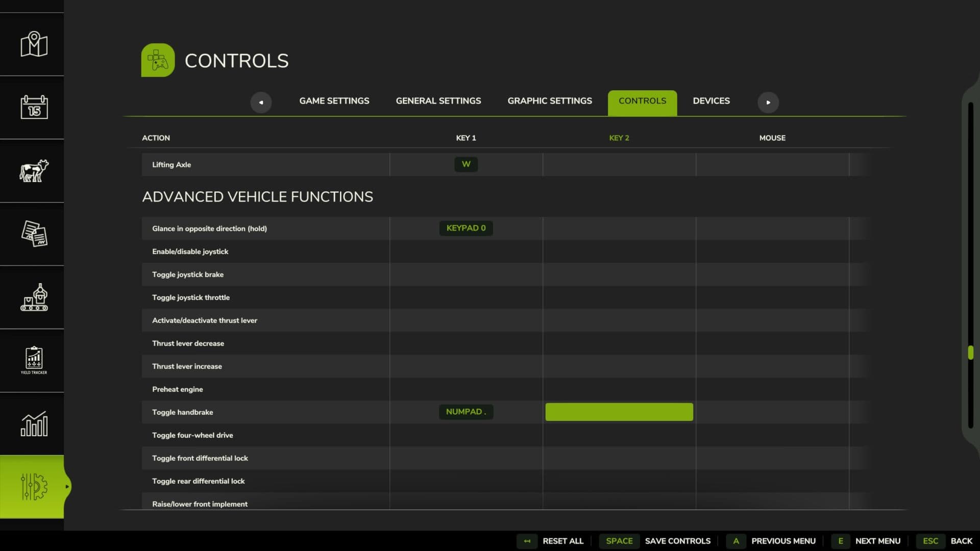Screen dimensions: 980x551
Task: Select 'Activate/deactivate thrust lever' row
Action: tap(505, 320)
